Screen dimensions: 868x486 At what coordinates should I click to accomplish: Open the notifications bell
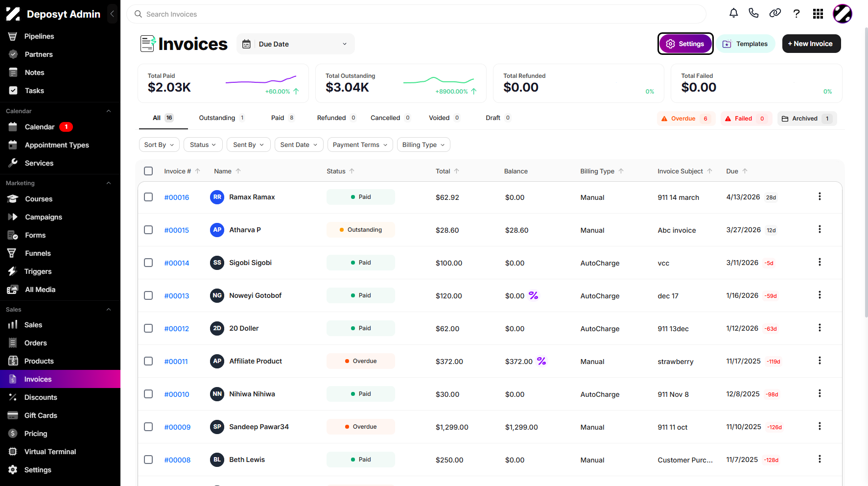[x=733, y=13]
